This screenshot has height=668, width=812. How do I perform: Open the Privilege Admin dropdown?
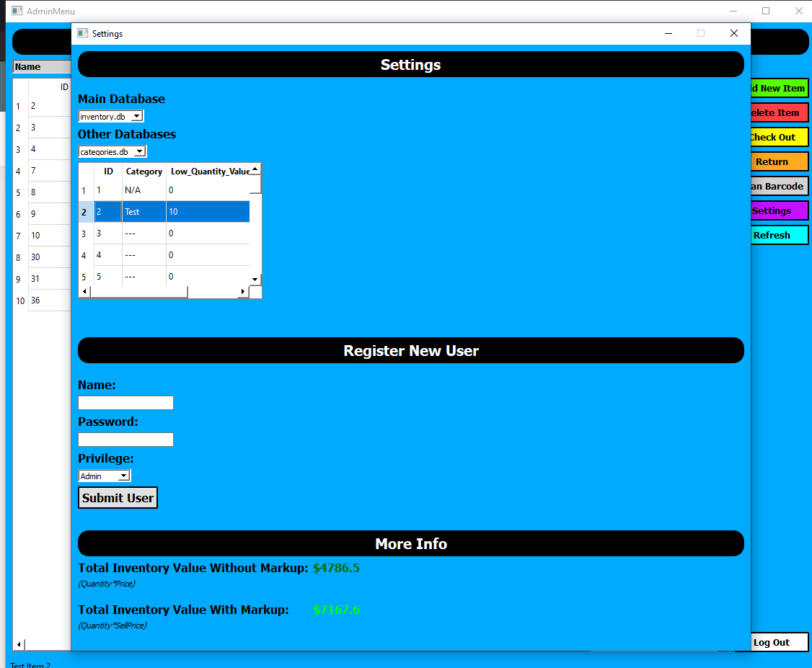(x=105, y=476)
